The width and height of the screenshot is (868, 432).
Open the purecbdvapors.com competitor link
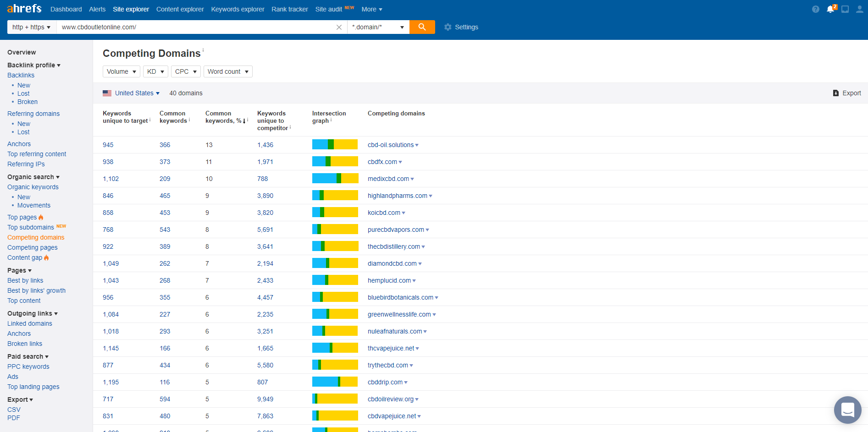396,230
